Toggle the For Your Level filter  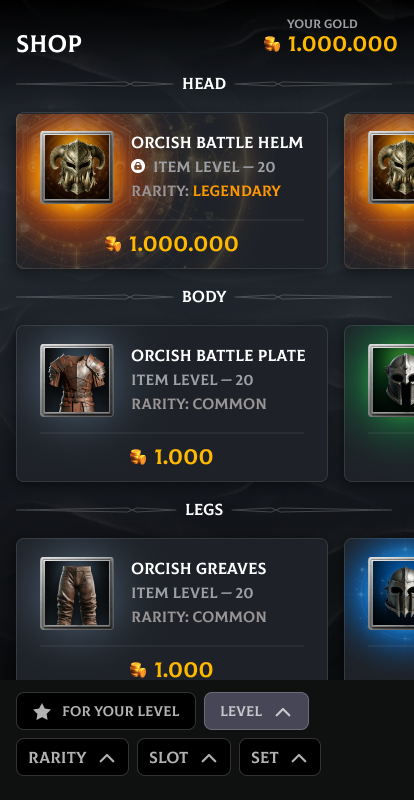(x=106, y=711)
